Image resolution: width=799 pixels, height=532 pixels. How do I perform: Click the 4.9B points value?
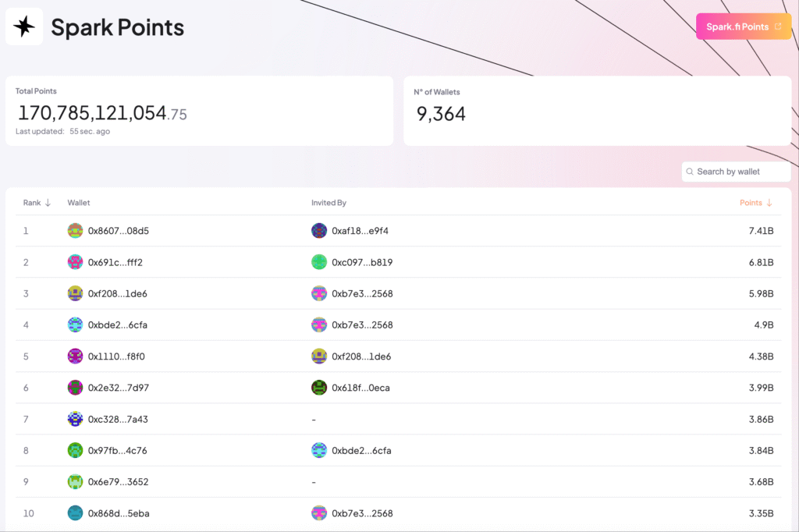(x=763, y=325)
